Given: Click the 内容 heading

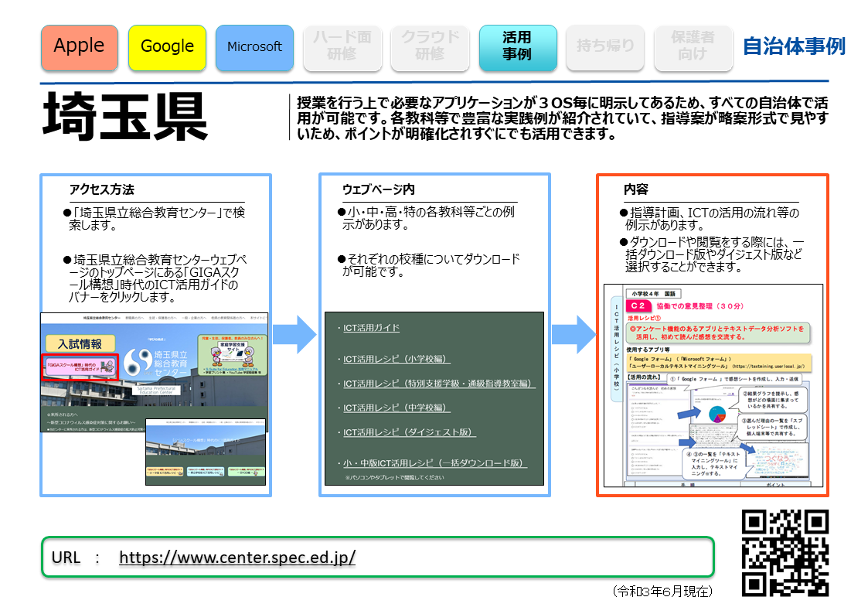Looking at the screenshot, I should [636, 189].
